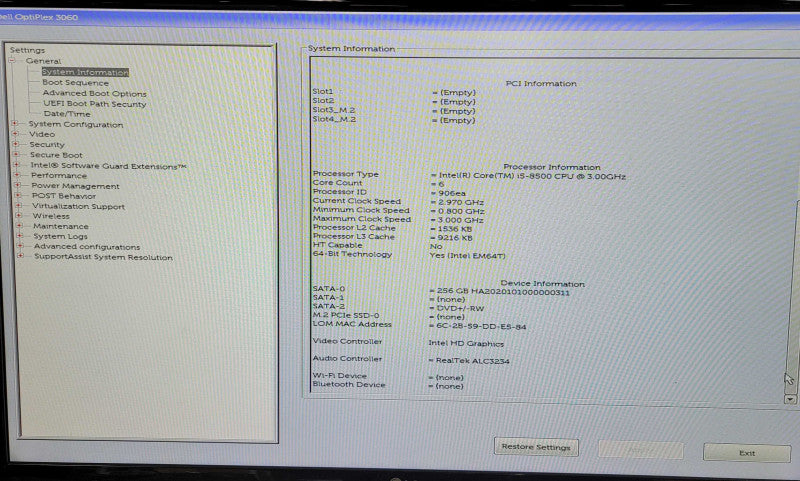Expand the Virtualization Support node
The image size is (800, 481).
point(18,206)
